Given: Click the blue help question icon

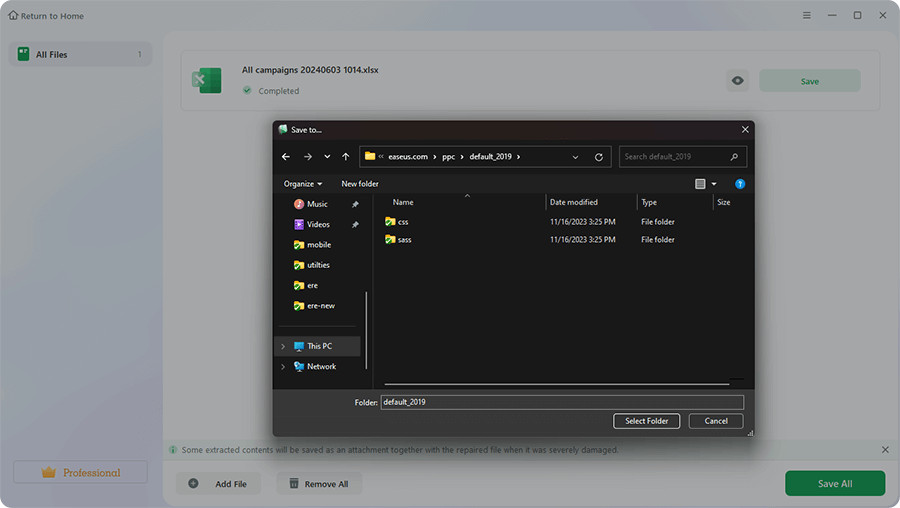Looking at the screenshot, I should click(x=740, y=184).
